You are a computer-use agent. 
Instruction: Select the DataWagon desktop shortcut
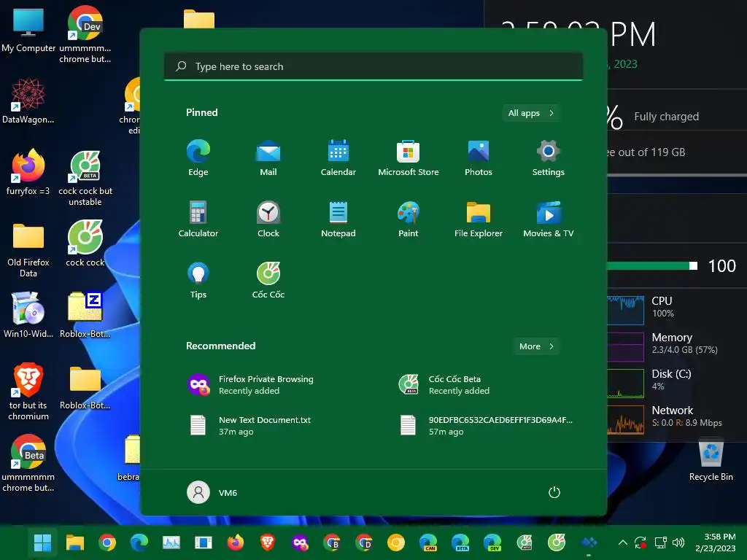(x=28, y=101)
